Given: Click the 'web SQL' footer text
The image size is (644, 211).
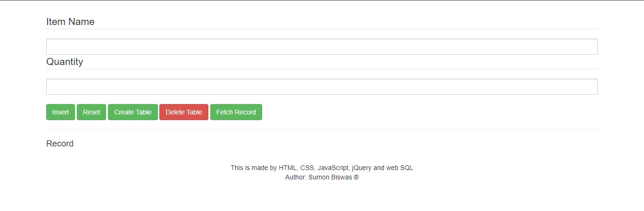Looking at the screenshot, I should click(400, 168).
